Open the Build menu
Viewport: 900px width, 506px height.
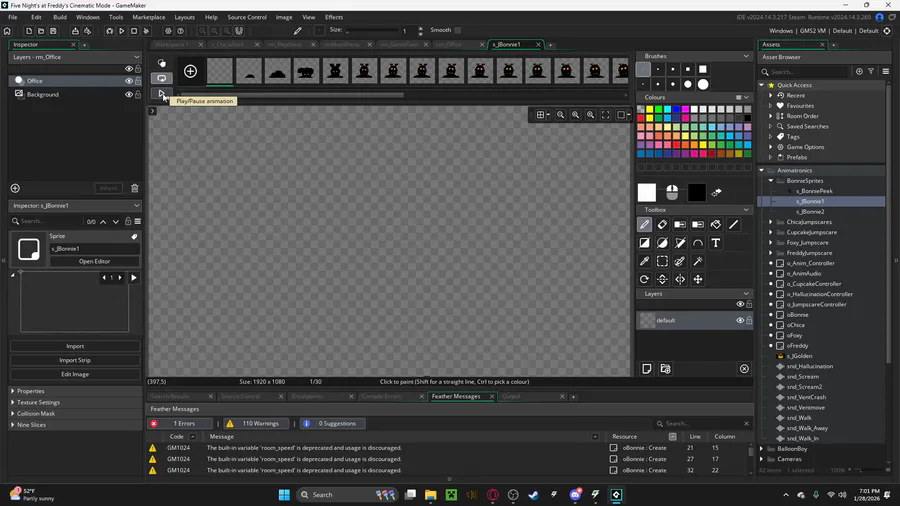tap(60, 17)
